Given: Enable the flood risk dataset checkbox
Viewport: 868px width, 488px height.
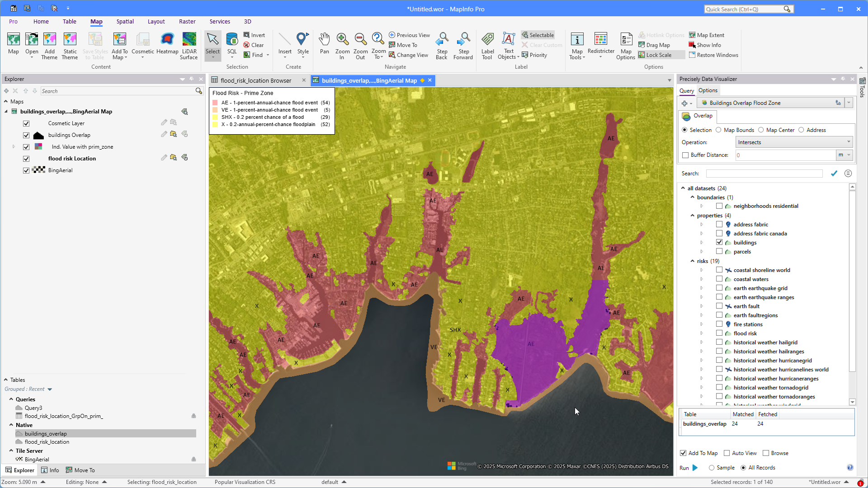Looking at the screenshot, I should [x=719, y=333].
